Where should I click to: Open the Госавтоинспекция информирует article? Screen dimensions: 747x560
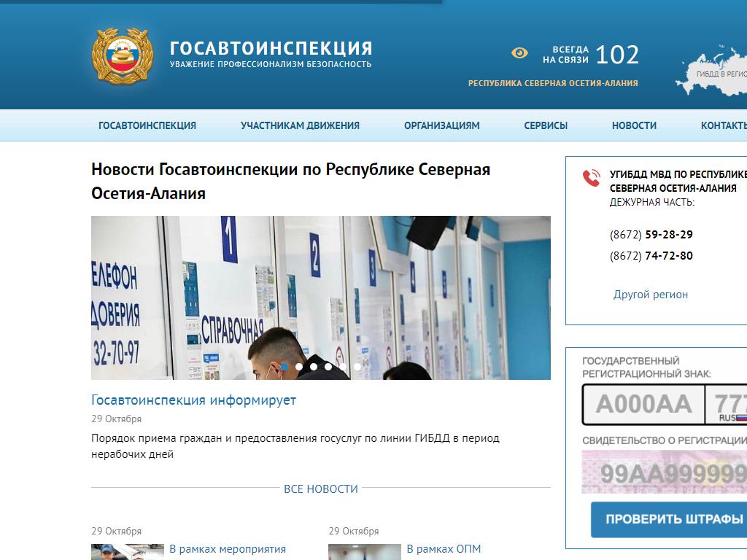click(193, 400)
